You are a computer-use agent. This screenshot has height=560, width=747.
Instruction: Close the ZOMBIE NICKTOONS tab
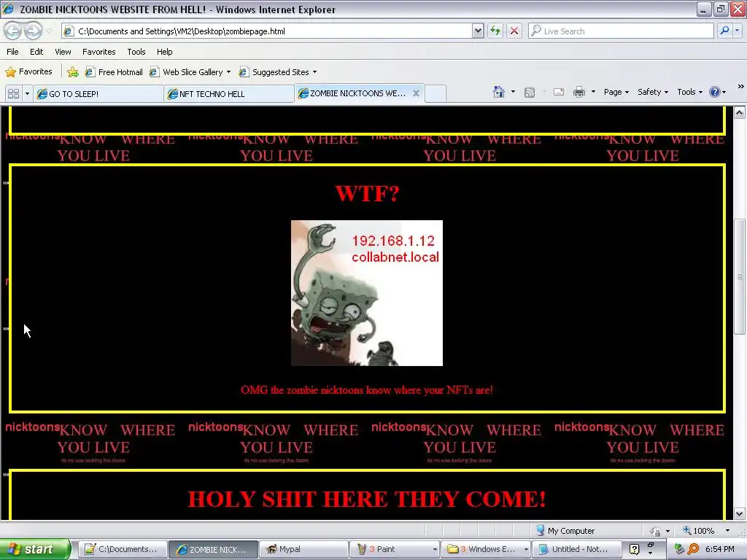(416, 93)
